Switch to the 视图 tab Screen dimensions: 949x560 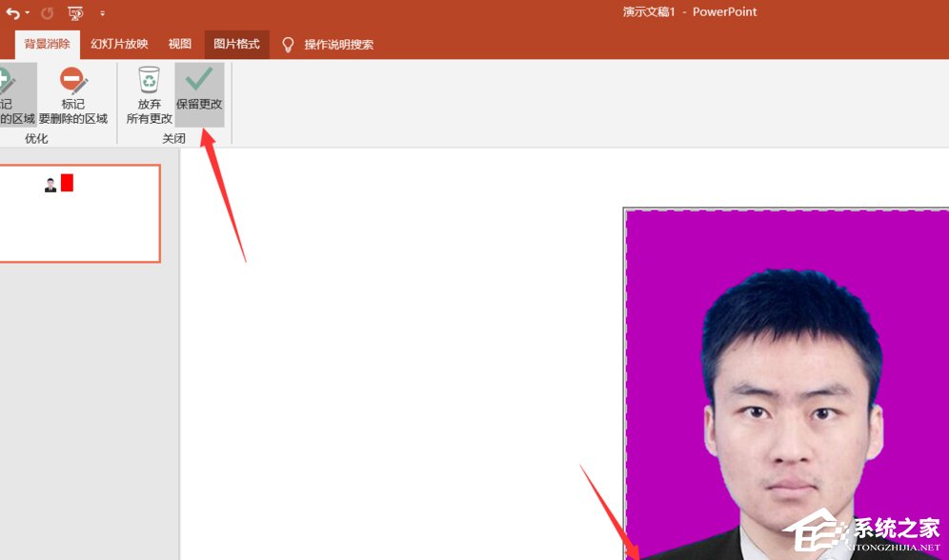tap(179, 44)
